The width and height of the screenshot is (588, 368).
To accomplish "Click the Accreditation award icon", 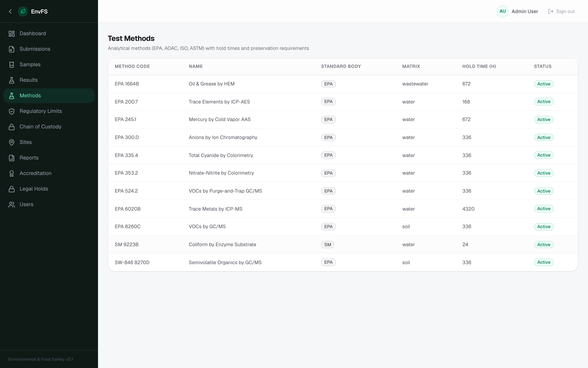I will tap(12, 174).
